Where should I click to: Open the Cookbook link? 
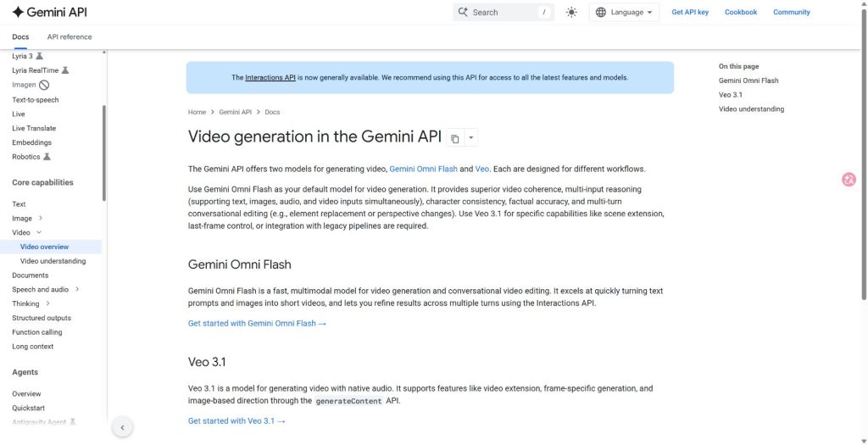pyautogui.click(x=741, y=12)
